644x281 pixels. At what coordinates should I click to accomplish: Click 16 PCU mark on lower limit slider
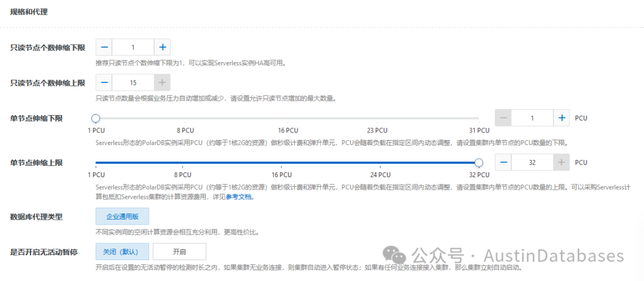click(x=287, y=131)
